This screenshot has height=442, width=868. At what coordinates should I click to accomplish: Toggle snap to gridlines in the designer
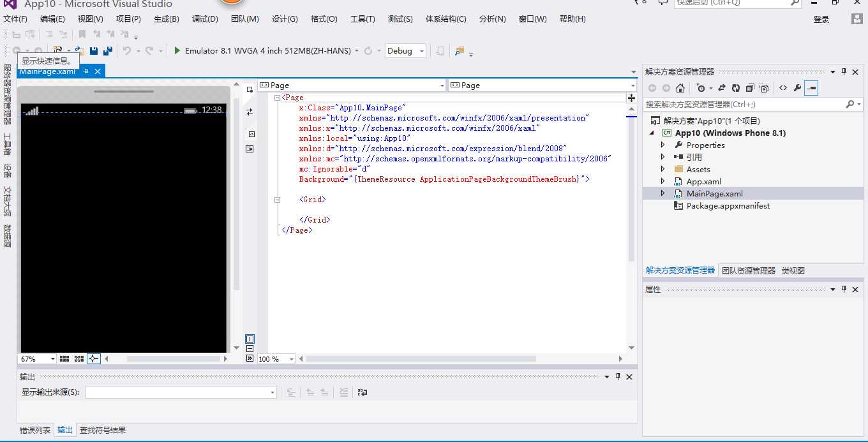pos(79,359)
